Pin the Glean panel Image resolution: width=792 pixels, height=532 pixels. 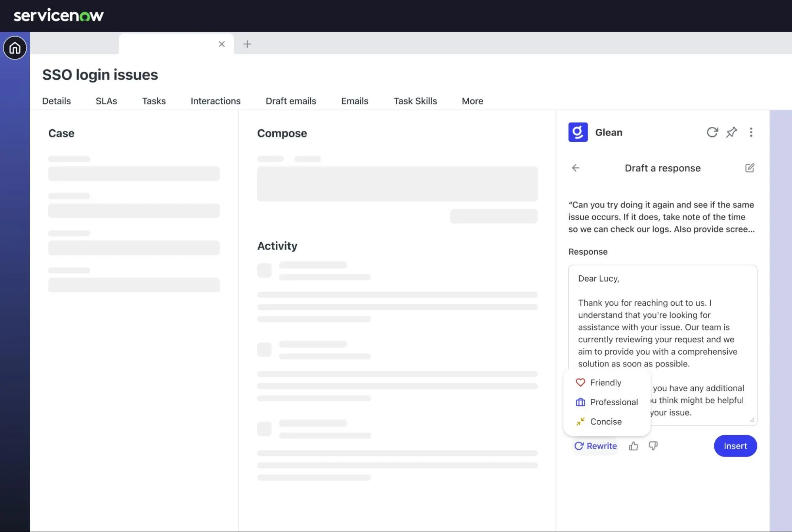(x=731, y=132)
